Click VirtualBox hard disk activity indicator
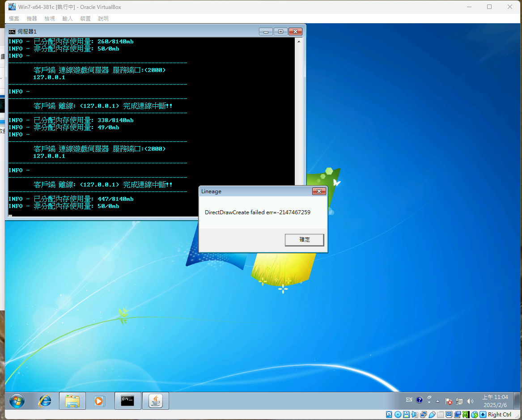This screenshot has height=420, width=522. coord(389,415)
